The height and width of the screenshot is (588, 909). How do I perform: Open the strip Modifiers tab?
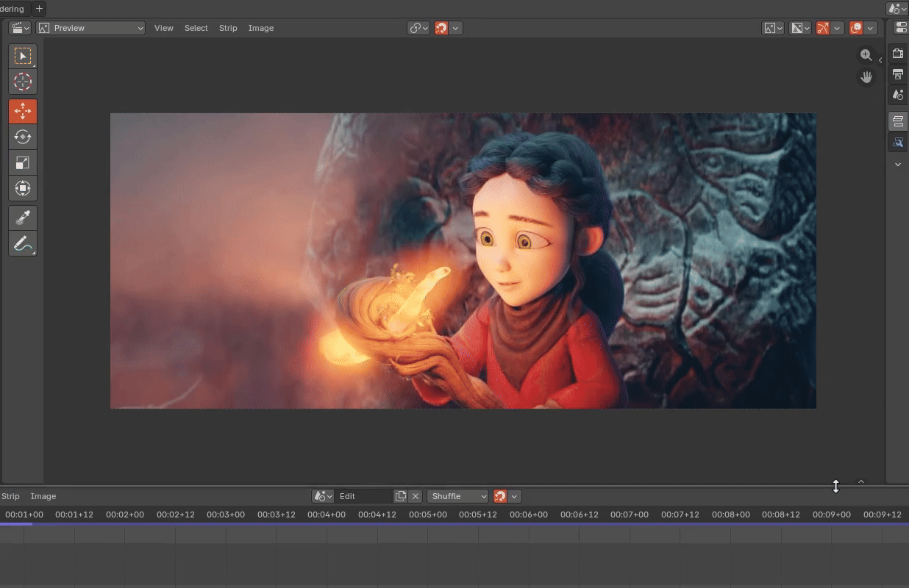tap(898, 142)
